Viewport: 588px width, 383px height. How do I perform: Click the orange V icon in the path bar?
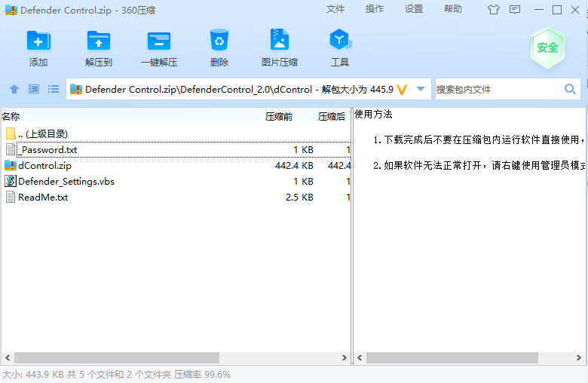[402, 89]
